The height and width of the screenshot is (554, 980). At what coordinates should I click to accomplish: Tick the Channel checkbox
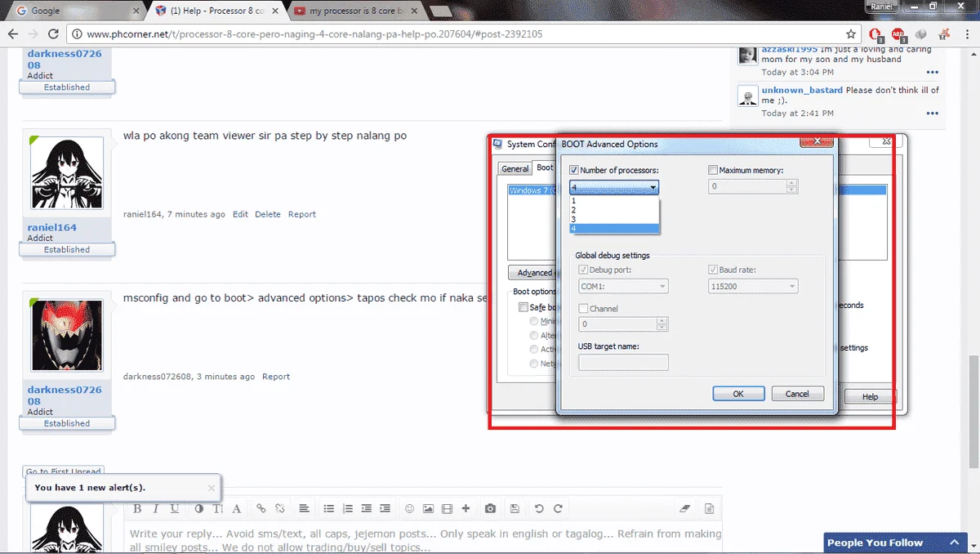[583, 309]
